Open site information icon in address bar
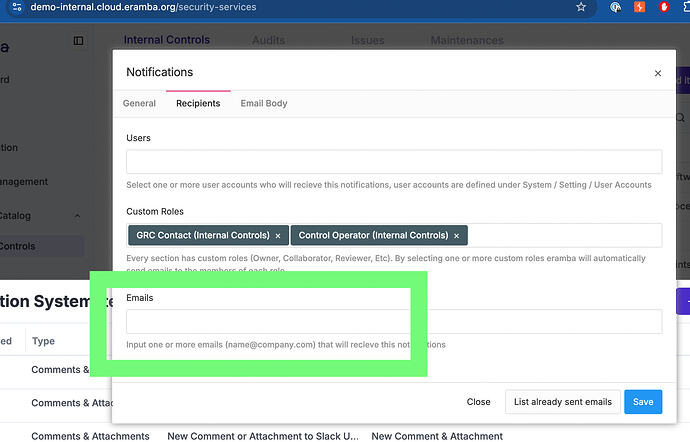This screenshot has width=690, height=442. (17, 7)
